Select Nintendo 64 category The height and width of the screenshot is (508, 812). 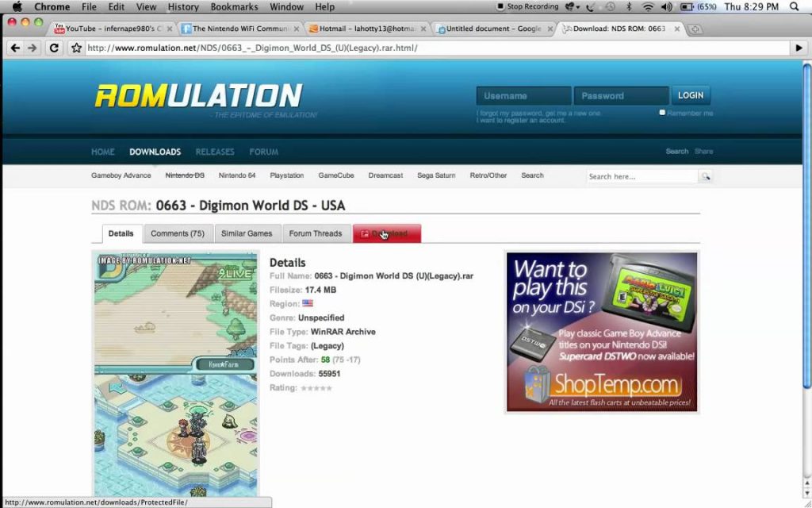pos(236,175)
